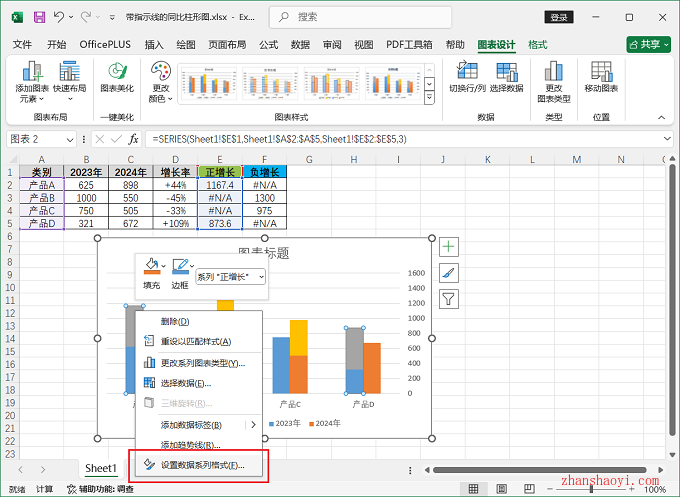Screen dimensions: 680x497
Task: Choose 设置数据系列格式 from context menu
Action: (202, 465)
